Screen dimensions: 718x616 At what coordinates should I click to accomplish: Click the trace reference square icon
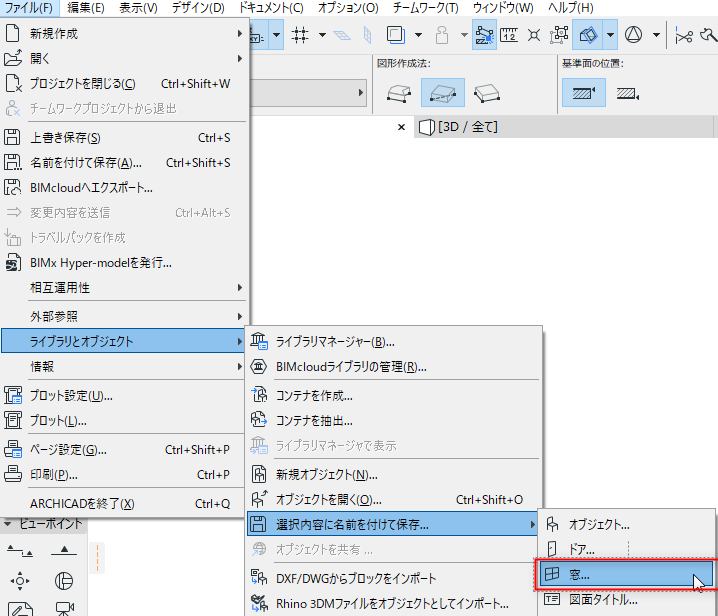[x=396, y=35]
